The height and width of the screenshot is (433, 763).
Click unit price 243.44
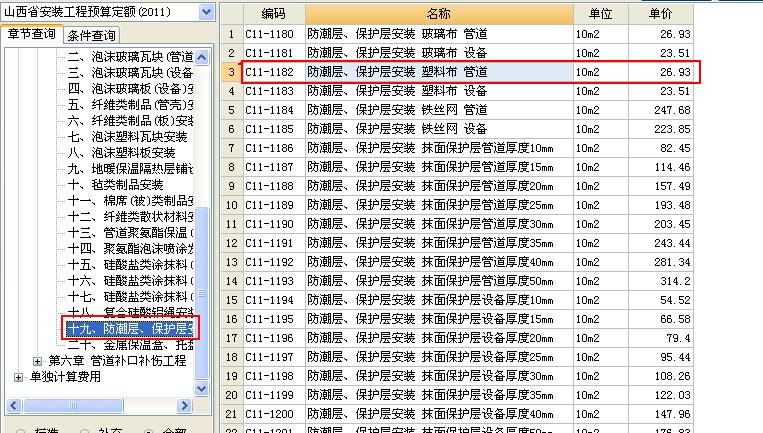(x=661, y=243)
